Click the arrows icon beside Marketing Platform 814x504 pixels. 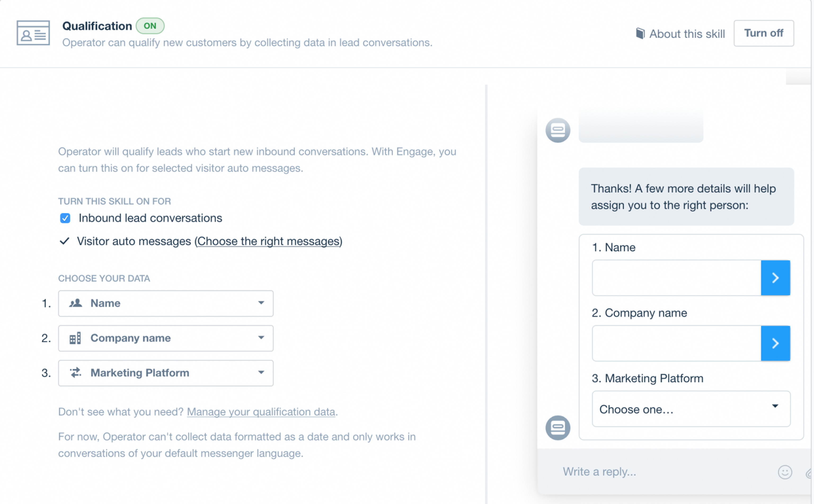(x=76, y=373)
